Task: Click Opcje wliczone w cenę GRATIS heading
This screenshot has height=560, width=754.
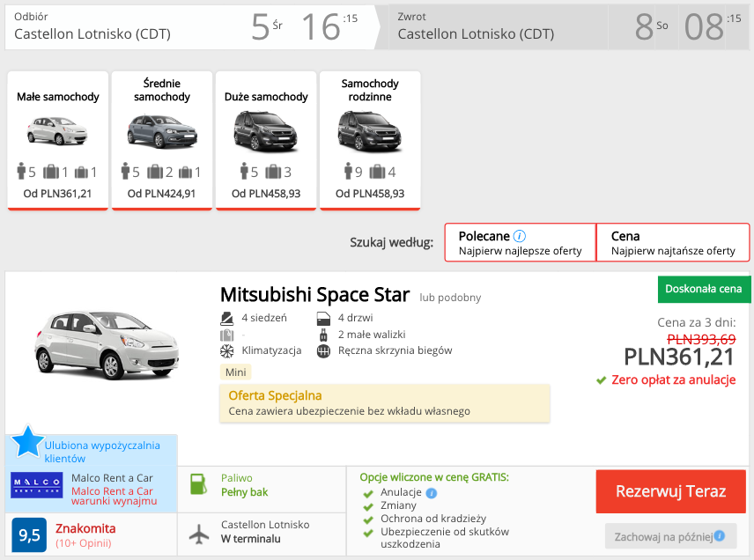Action: click(434, 477)
